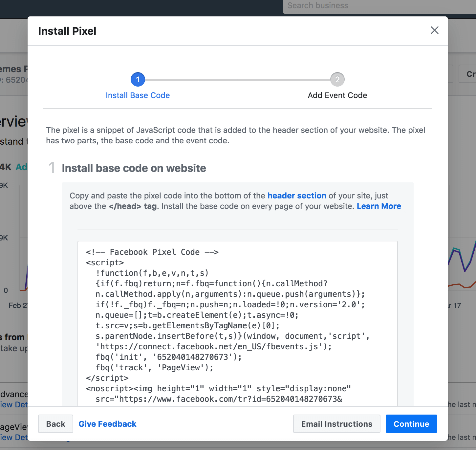Click the Install Pixel dialog title
Viewport: 476px width, 450px height.
pyautogui.click(x=67, y=31)
